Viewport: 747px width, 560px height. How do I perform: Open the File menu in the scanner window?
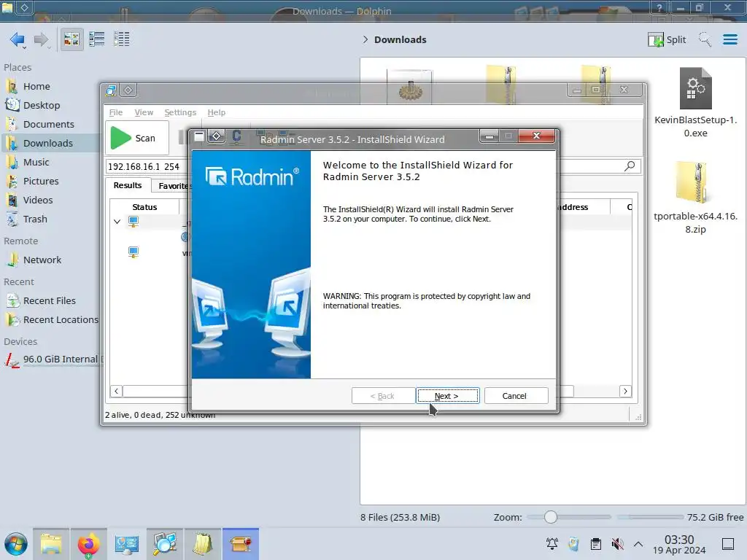click(116, 112)
